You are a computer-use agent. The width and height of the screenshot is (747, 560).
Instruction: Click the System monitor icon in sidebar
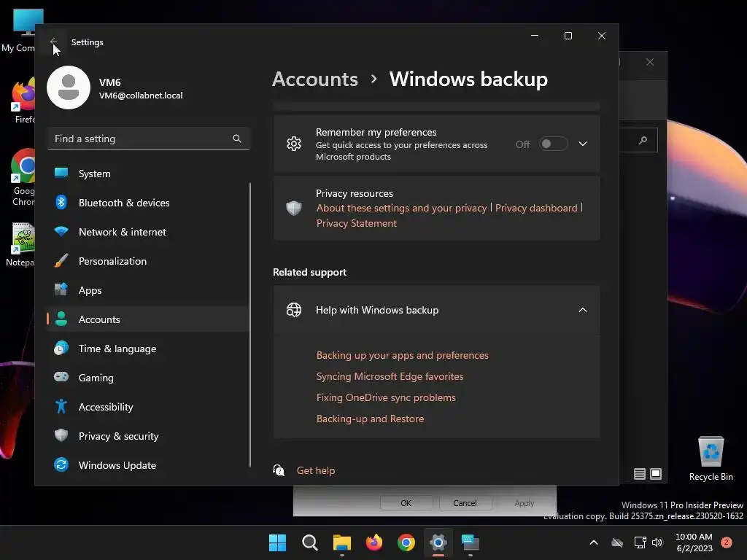[61, 174]
